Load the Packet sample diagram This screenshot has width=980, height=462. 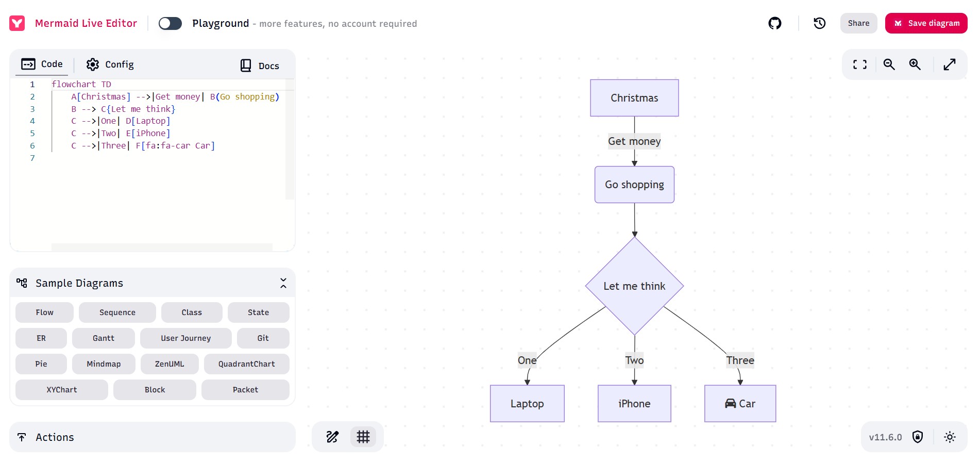click(245, 390)
